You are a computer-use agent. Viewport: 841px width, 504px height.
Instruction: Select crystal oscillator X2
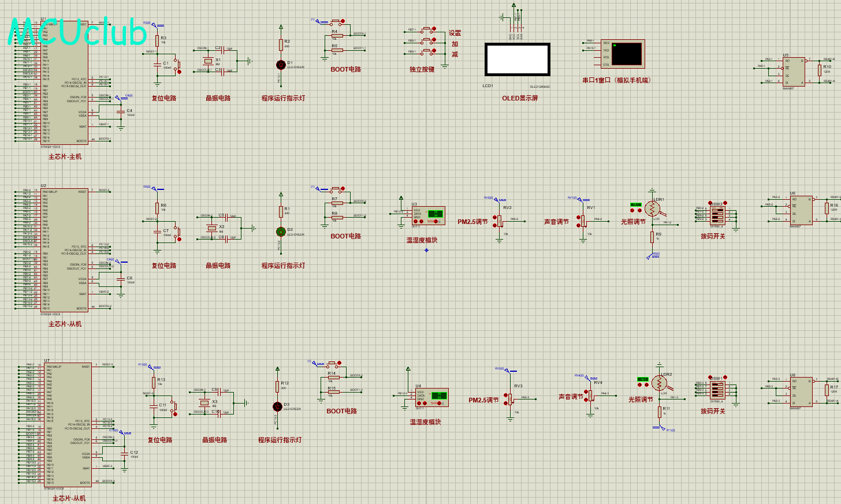pyautogui.click(x=211, y=228)
